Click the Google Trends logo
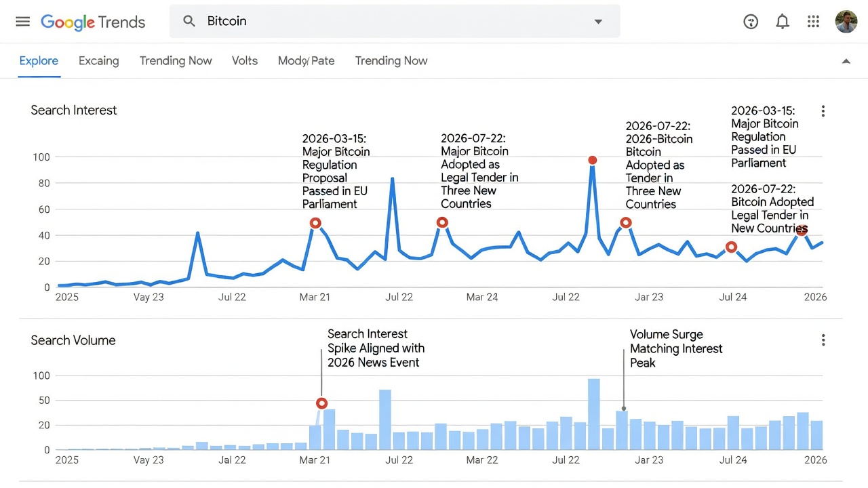 pyautogui.click(x=93, y=22)
